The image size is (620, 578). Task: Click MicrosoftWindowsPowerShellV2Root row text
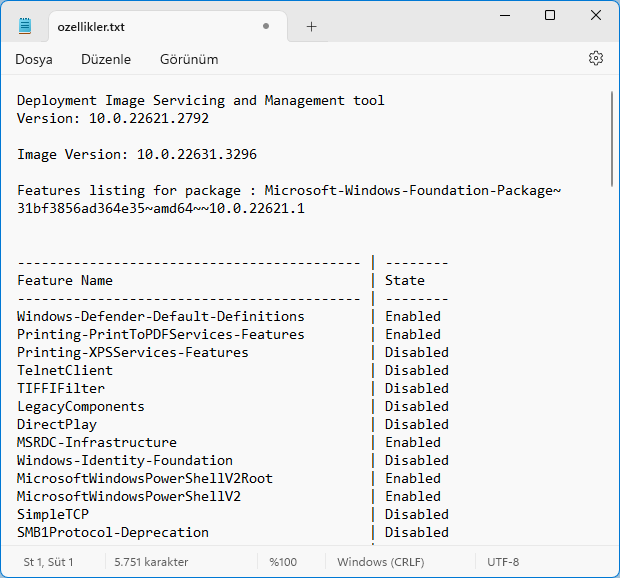coord(145,478)
